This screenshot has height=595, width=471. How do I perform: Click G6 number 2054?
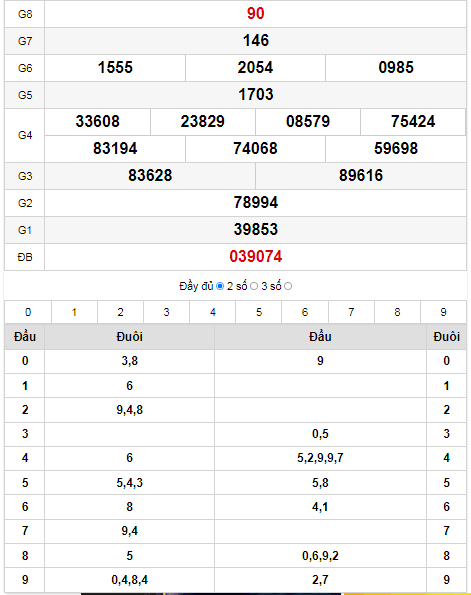pos(255,68)
